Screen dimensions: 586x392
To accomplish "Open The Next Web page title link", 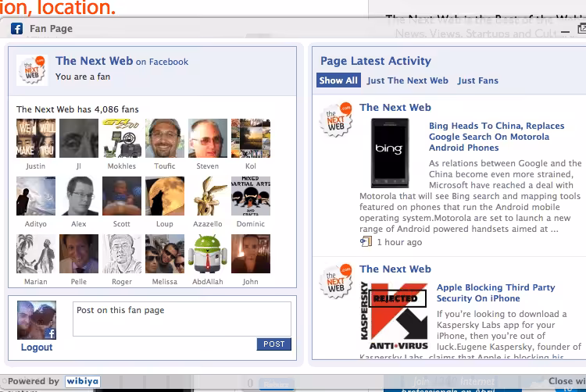I will [95, 61].
